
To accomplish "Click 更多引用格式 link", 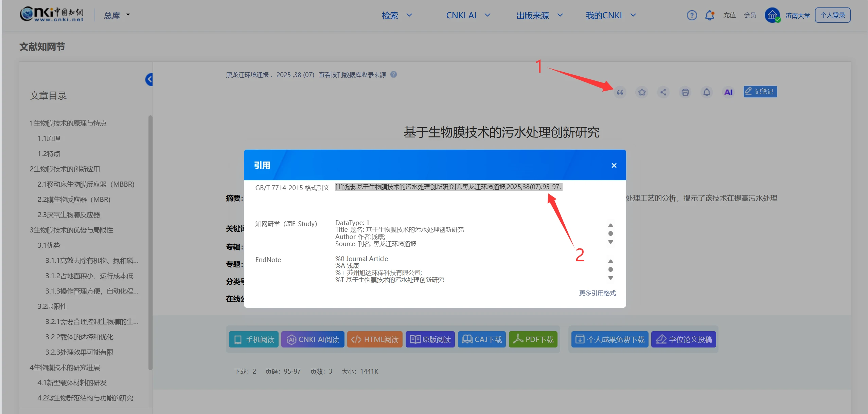I will (x=597, y=293).
